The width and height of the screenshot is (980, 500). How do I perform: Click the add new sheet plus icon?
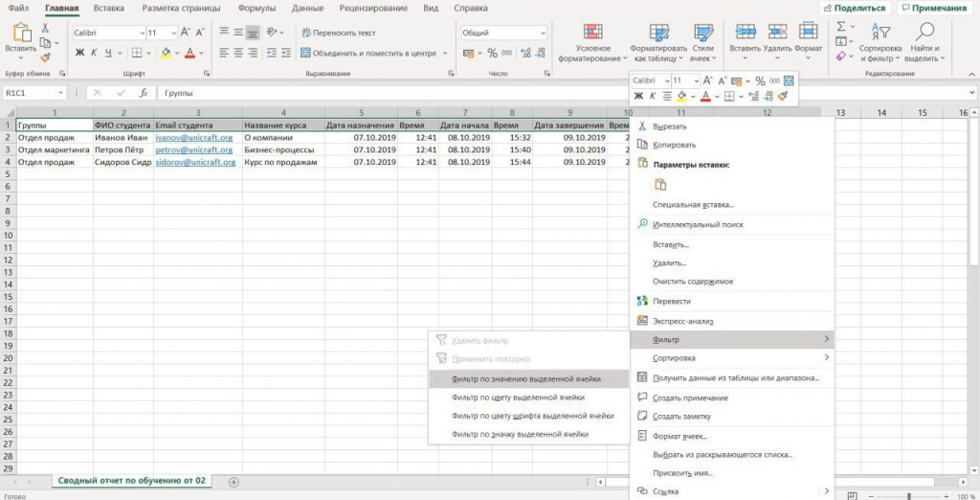click(x=234, y=482)
